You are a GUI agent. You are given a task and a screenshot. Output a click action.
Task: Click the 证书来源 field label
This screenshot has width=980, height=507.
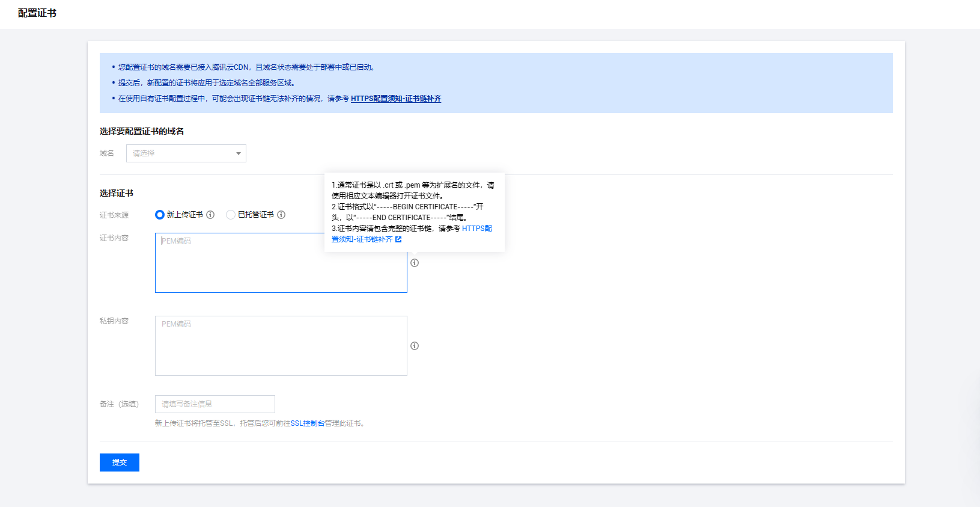tap(114, 215)
